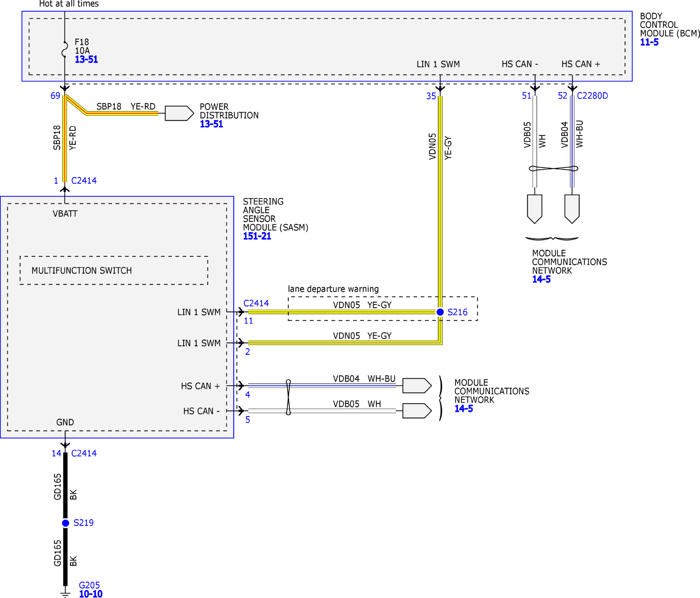Open the 151-21 link for SASM
Screen dimensions: 700x598
[x=257, y=236]
